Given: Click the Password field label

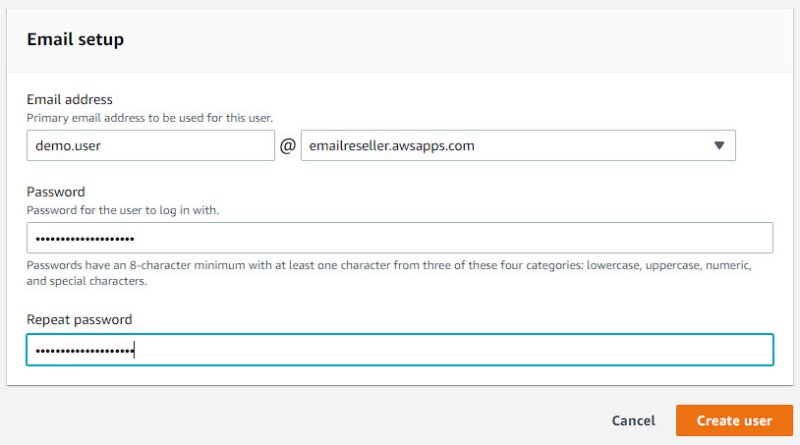Looking at the screenshot, I should pos(56,192).
